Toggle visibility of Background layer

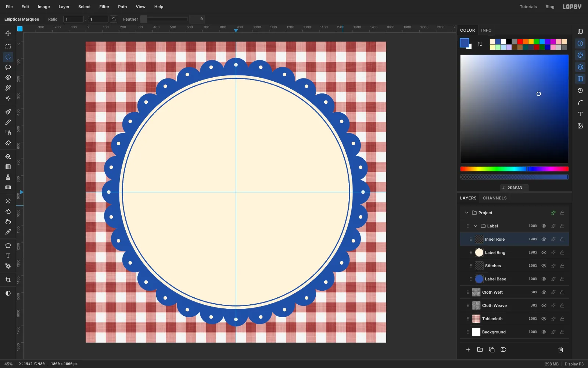pyautogui.click(x=544, y=332)
